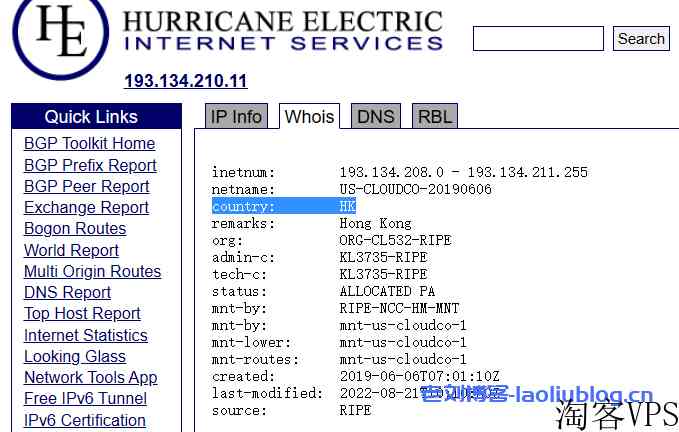The width and height of the screenshot is (679, 432).
Task: Click status value ALLOCATED PA
Action: point(387,291)
